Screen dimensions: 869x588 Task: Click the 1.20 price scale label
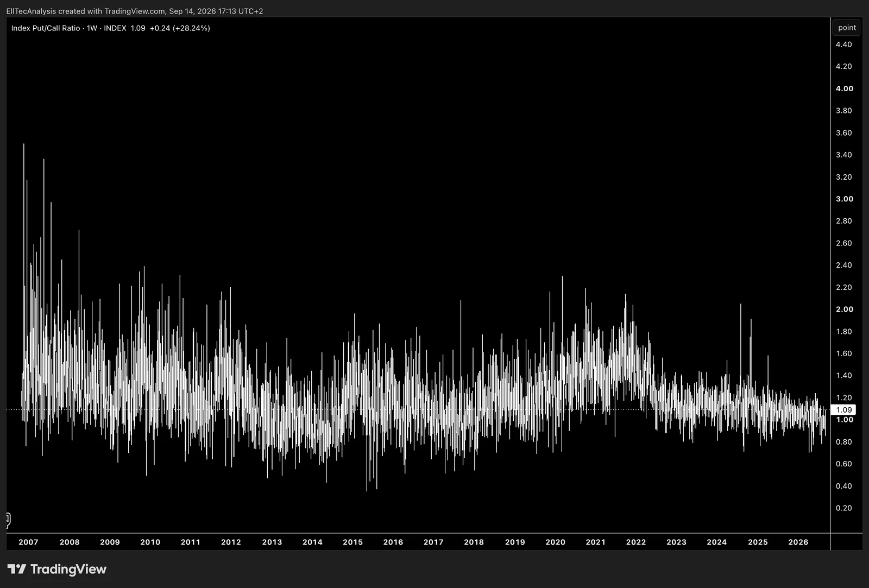click(844, 397)
